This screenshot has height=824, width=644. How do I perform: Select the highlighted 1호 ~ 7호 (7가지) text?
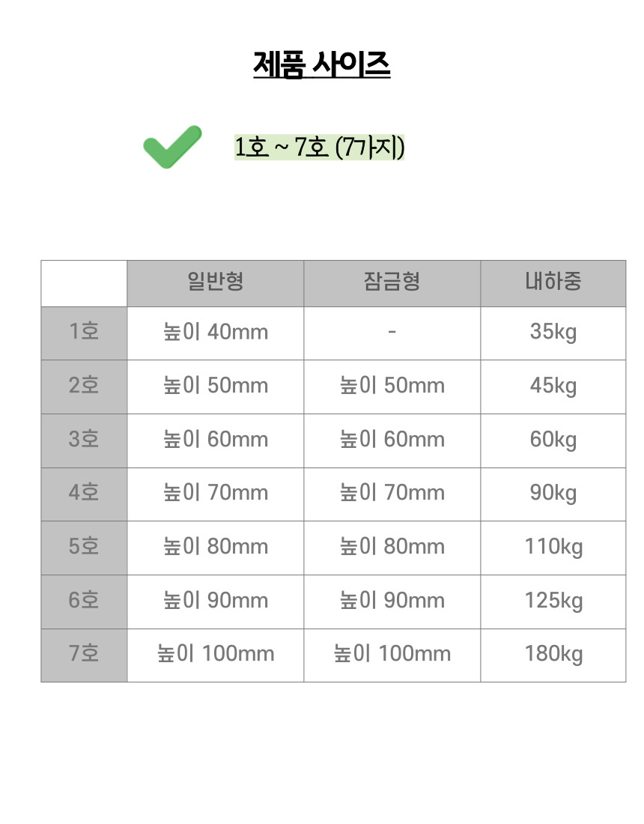(x=320, y=148)
